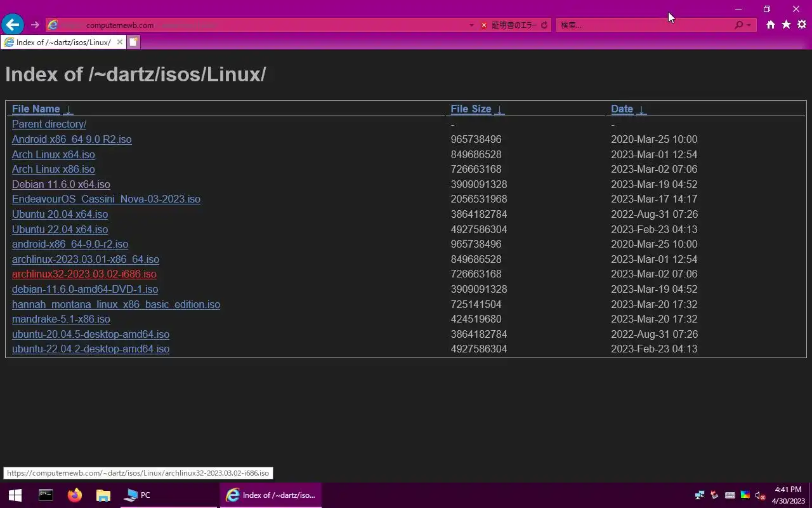Click the Refresh page icon
Viewport: 812px width, 508px height.
pos(544,25)
